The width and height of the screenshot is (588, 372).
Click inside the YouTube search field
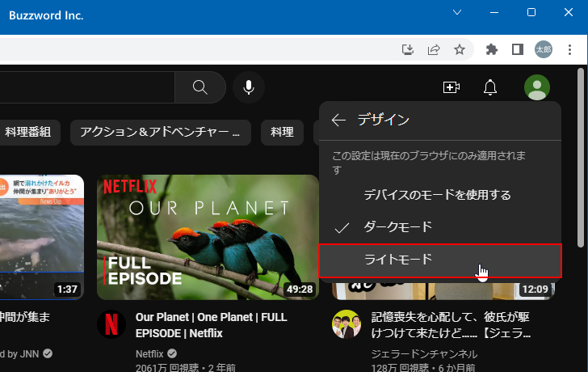point(87,87)
